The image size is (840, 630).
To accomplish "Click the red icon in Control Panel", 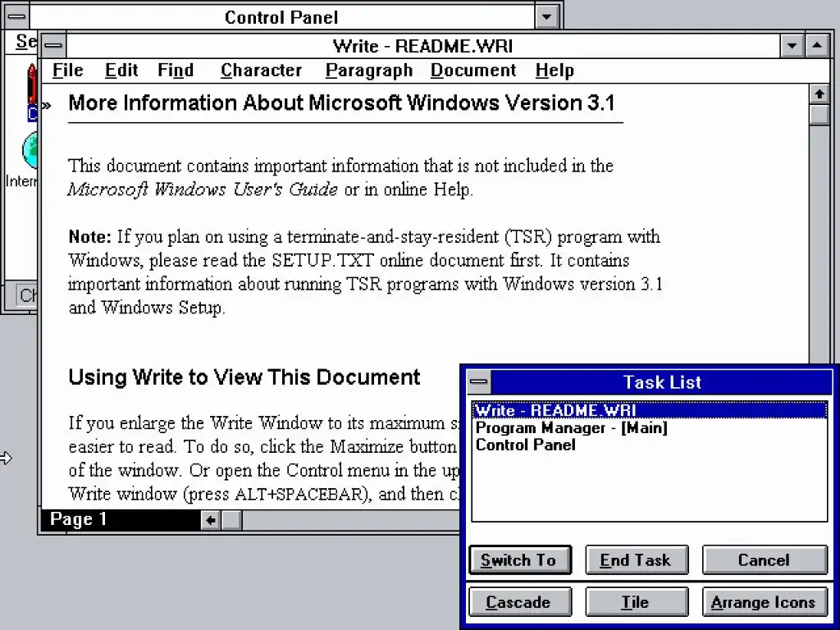I will (32, 84).
